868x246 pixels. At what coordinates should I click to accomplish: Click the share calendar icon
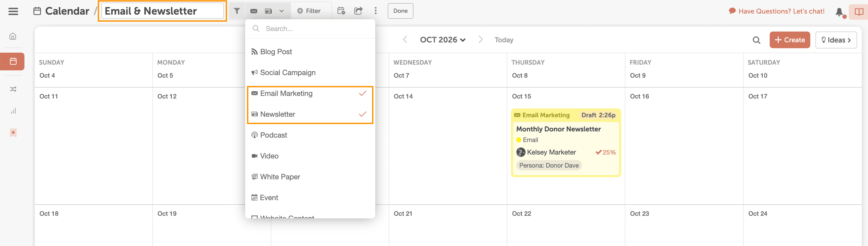pyautogui.click(x=358, y=11)
